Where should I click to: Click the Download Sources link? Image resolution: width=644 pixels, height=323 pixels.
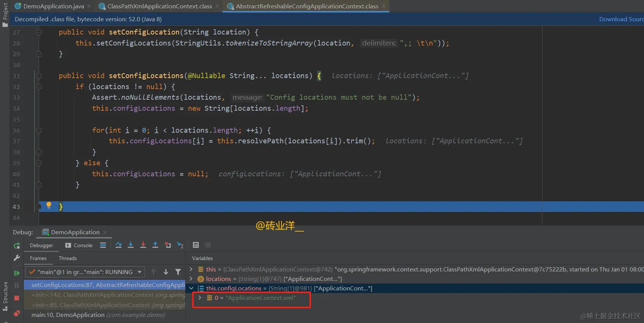point(621,19)
